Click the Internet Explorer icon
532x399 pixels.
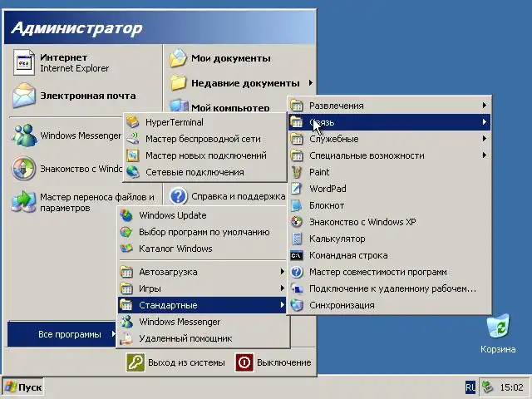[x=24, y=62]
